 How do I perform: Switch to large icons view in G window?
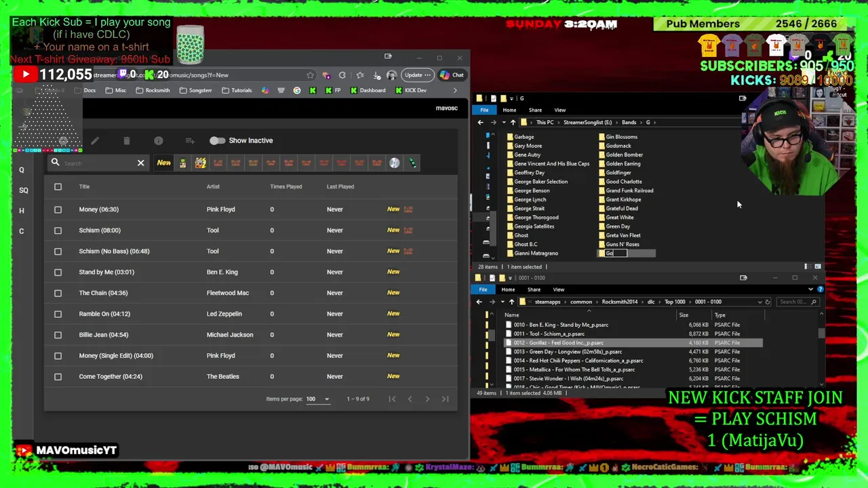tap(818, 267)
